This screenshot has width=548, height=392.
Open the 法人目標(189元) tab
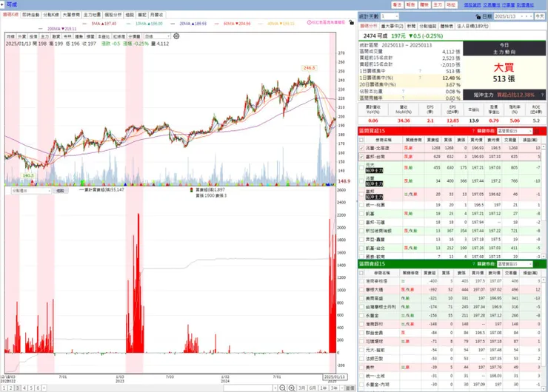pyautogui.click(x=472, y=26)
